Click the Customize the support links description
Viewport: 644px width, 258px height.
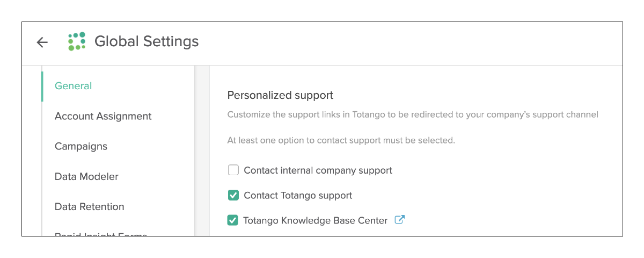click(413, 114)
